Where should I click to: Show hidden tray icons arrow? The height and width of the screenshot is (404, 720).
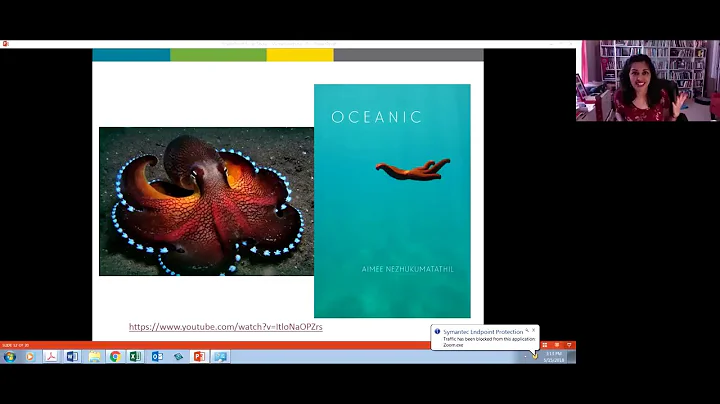click(525, 357)
